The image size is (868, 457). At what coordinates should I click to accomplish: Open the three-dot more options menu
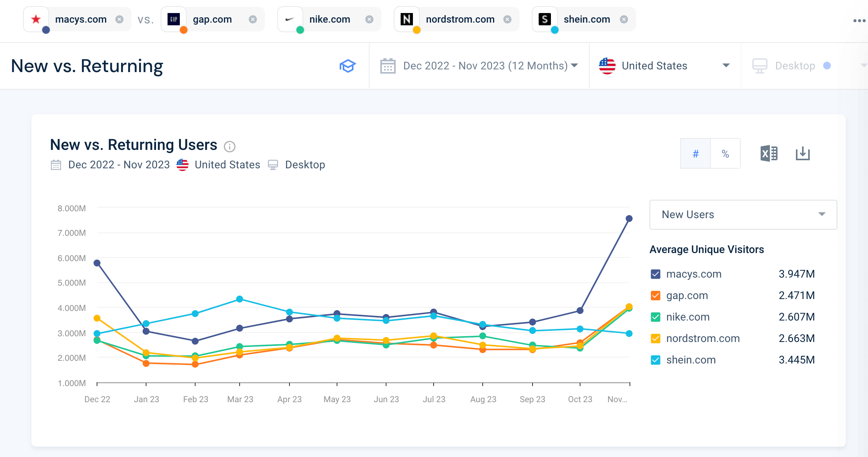(859, 21)
